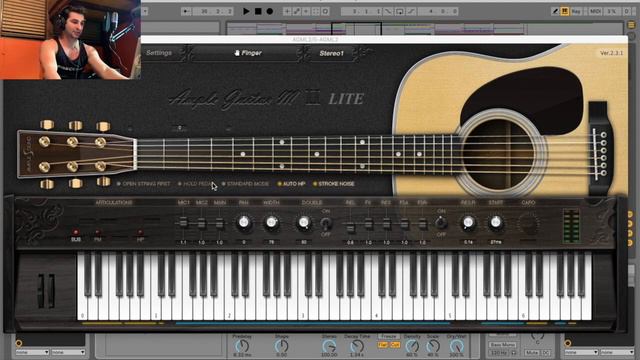
Task: Click the WIDTH knob
Action: point(271,222)
